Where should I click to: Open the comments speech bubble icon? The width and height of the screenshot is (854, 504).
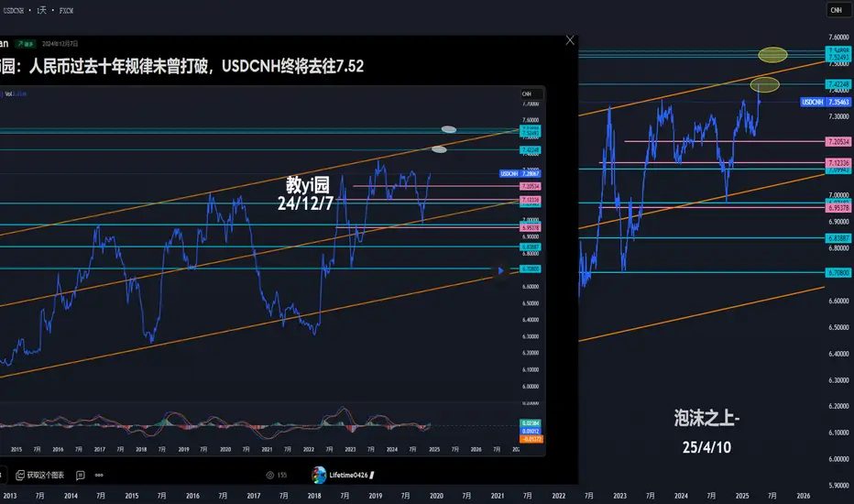[x=80, y=475]
